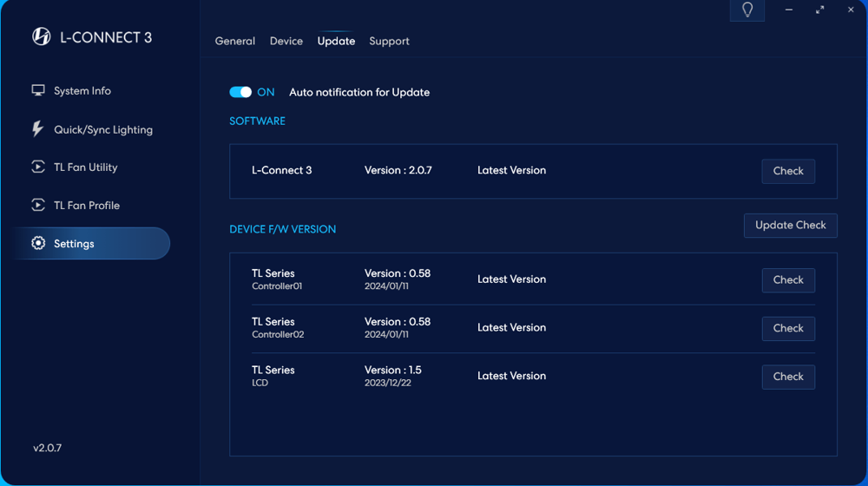Click the System Info monitor icon
This screenshot has height=486, width=868.
coord(38,90)
